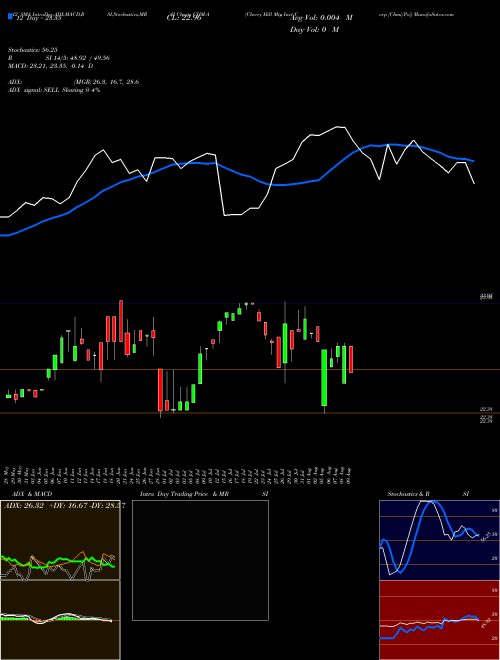The width and height of the screenshot is (500, 660).
Task: Click the large green candle touching 22.38 support
Action: coord(324,378)
